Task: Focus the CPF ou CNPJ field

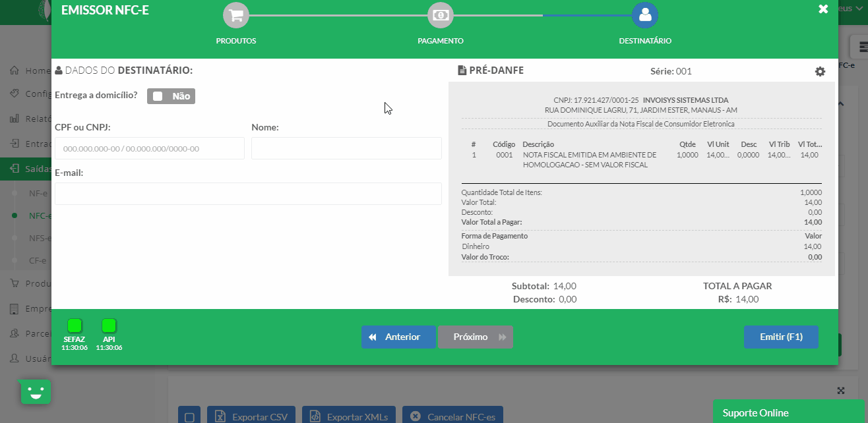Action: (x=150, y=148)
